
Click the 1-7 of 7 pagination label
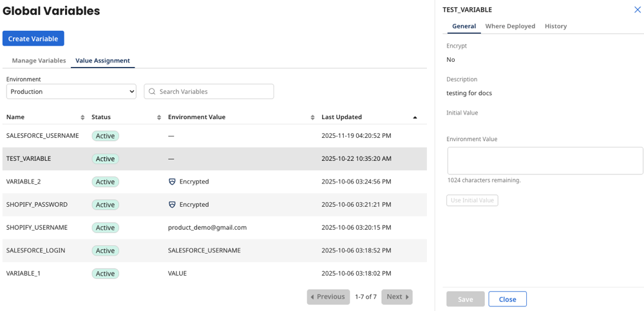point(366,297)
